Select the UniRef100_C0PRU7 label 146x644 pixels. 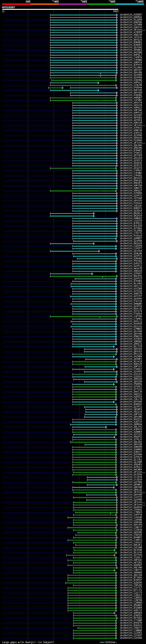point(131,170)
